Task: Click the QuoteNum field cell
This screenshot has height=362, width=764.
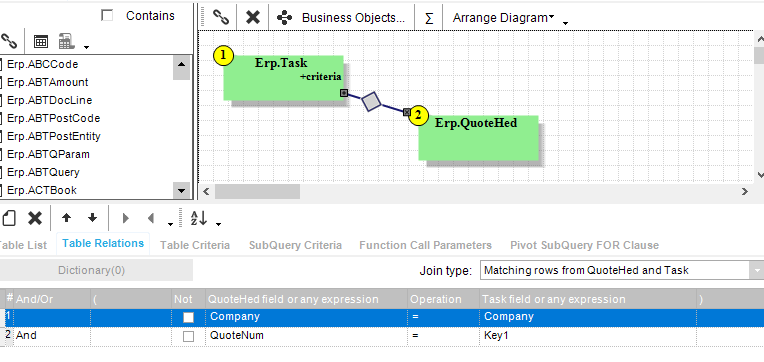Action: (306, 336)
